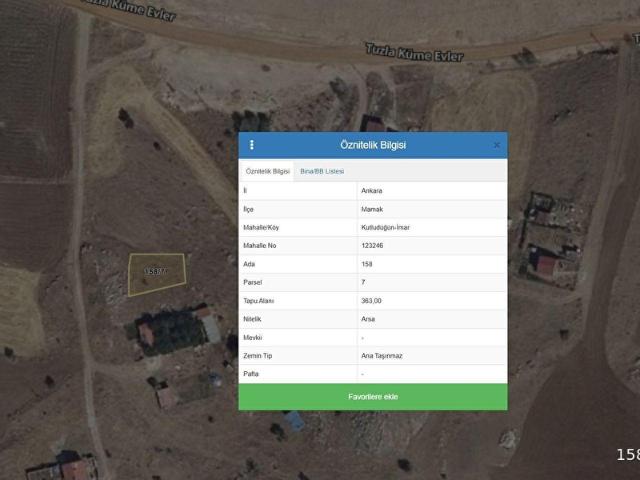Click the Ada value 158
The height and width of the screenshot is (480, 640).
(366, 264)
